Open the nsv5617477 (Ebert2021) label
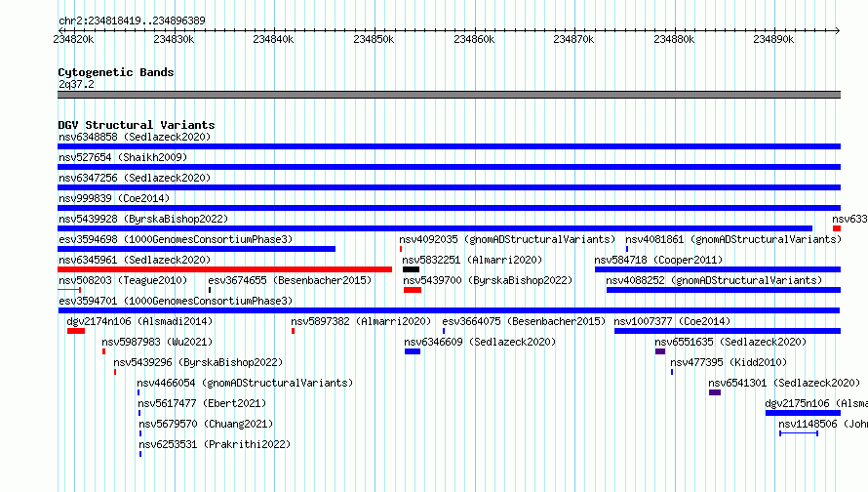Image resolution: width=868 pixels, height=492 pixels. [202, 403]
